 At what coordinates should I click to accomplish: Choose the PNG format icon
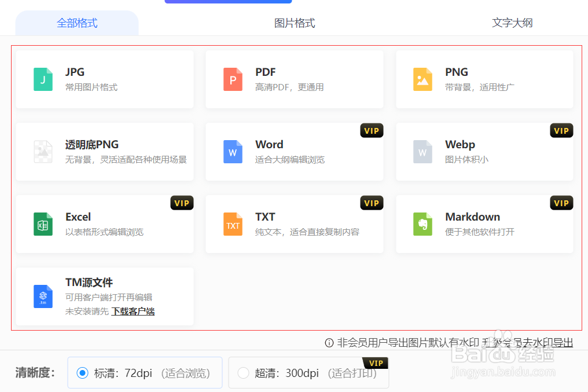click(x=422, y=79)
